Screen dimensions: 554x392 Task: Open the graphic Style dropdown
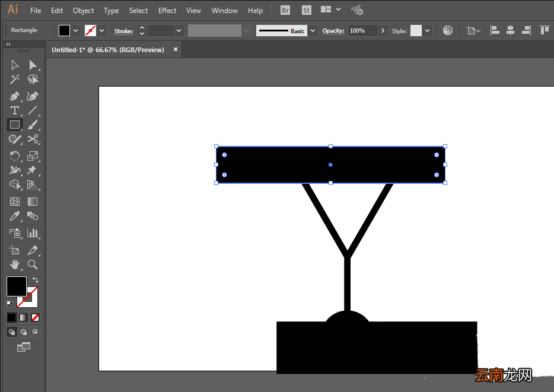pyautogui.click(x=428, y=31)
